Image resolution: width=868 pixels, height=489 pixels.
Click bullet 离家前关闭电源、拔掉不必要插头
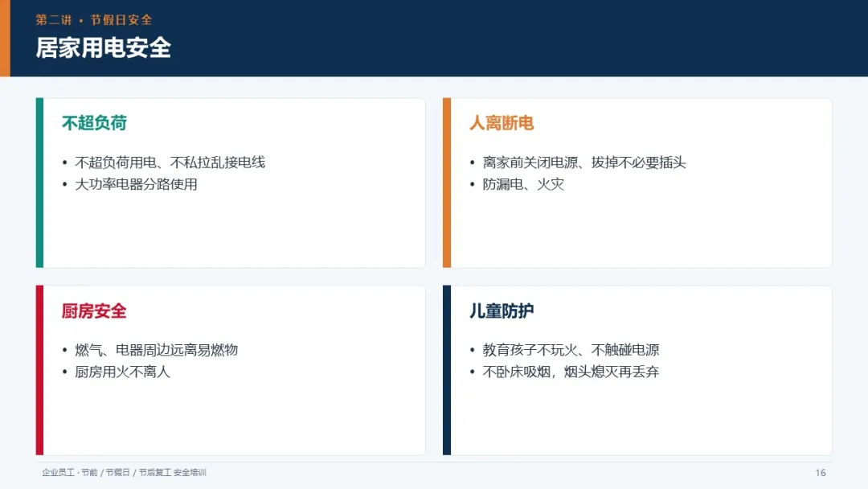[x=584, y=162]
